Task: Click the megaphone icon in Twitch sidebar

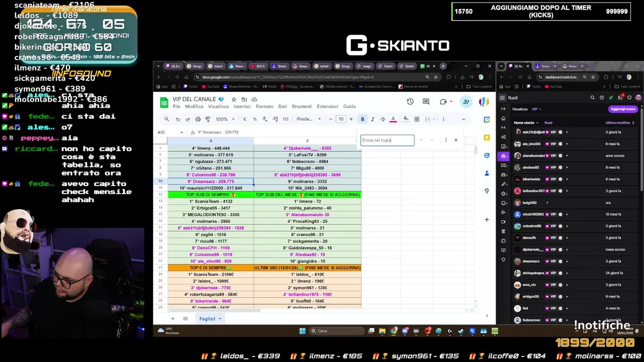Action: [x=503, y=137]
